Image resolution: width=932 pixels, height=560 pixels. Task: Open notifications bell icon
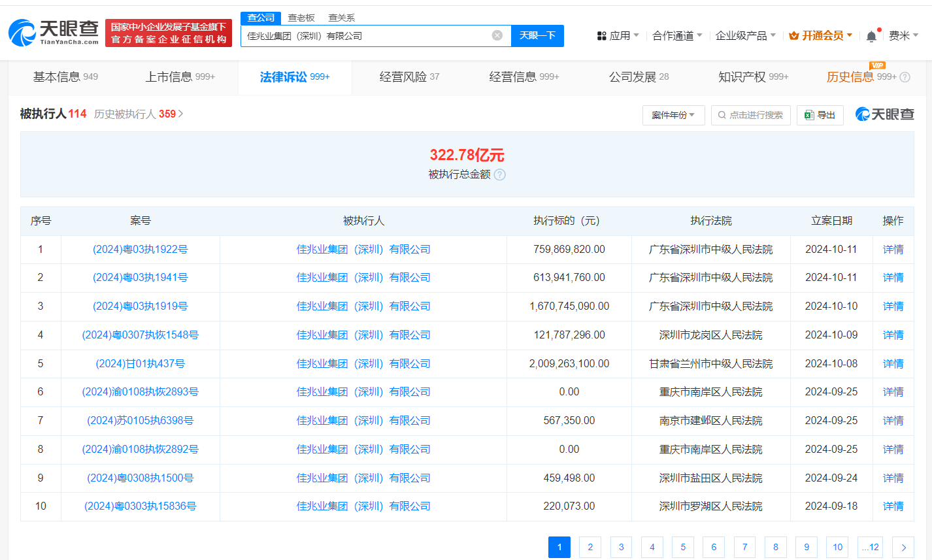coord(871,36)
